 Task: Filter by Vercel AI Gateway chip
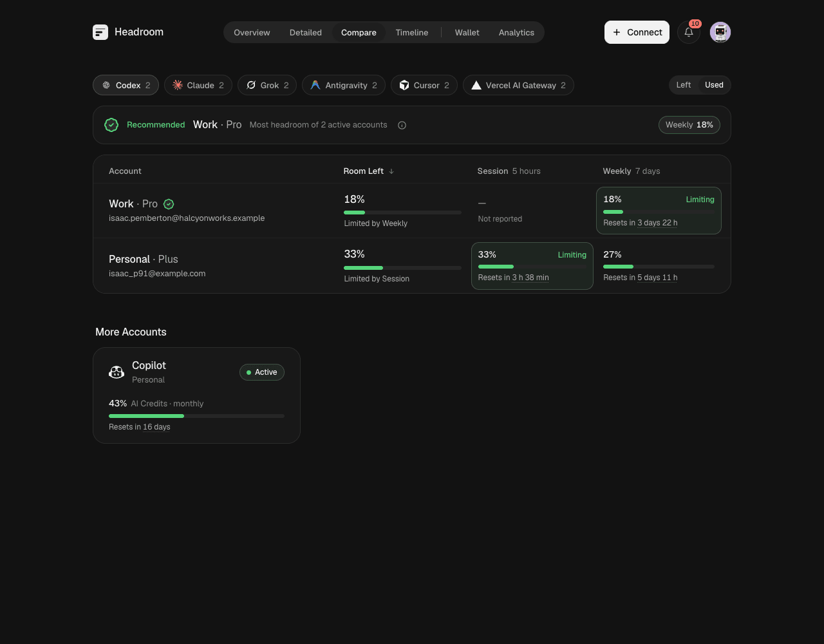[x=518, y=85]
